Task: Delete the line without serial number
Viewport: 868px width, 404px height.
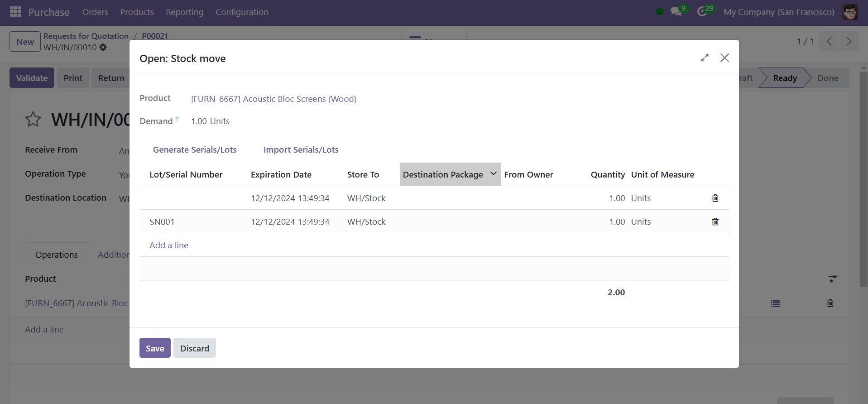Action: click(715, 198)
